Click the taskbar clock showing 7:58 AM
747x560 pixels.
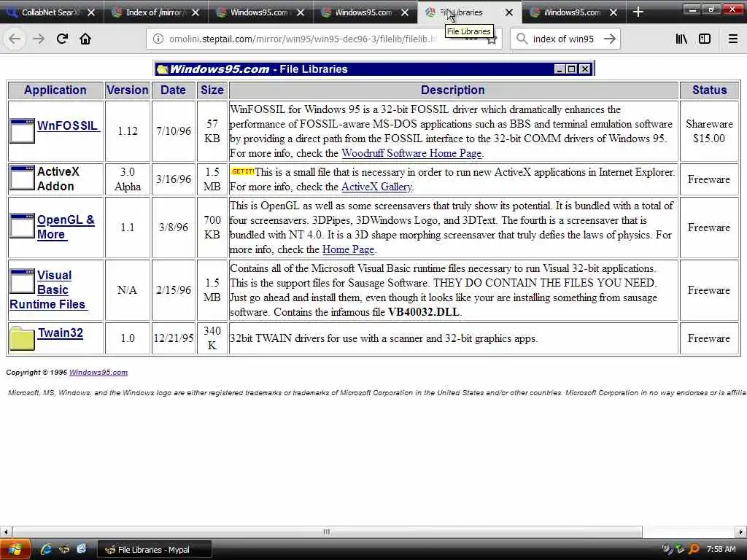tap(721, 550)
